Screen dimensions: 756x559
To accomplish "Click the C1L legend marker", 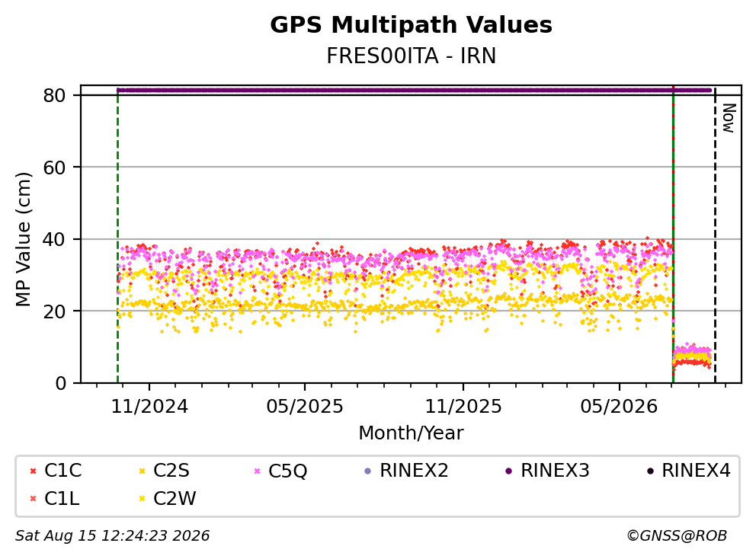I will click(x=33, y=499).
